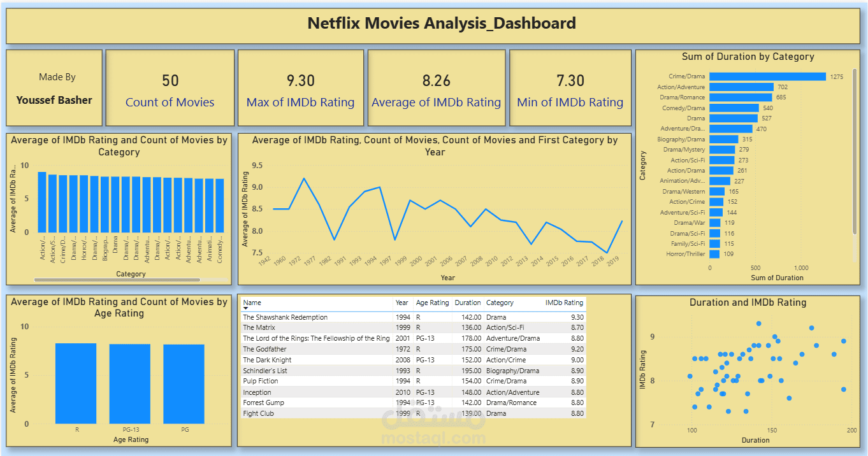Click the 2019 label on line chart Year axis
868x456 pixels.
pyautogui.click(x=614, y=260)
